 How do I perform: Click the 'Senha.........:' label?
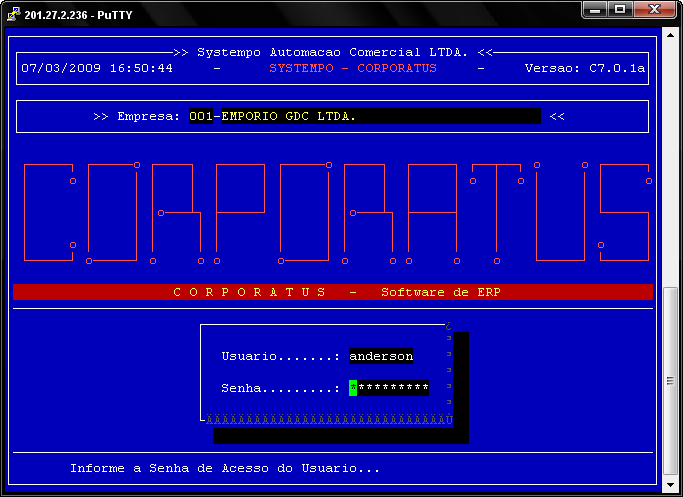281,388
